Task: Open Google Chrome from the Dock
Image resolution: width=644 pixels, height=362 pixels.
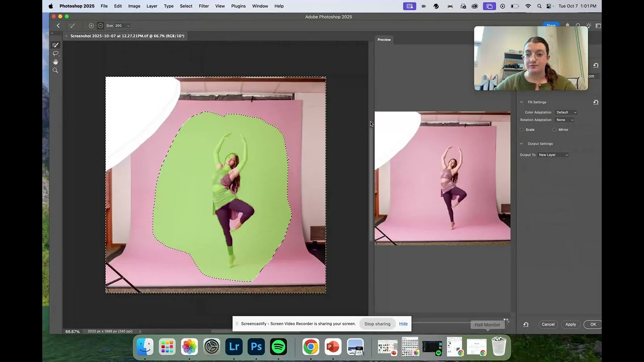Action: point(310,346)
